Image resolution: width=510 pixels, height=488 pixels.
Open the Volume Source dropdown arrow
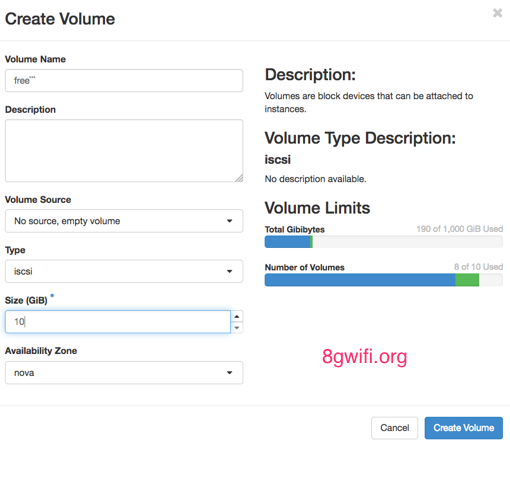229,221
